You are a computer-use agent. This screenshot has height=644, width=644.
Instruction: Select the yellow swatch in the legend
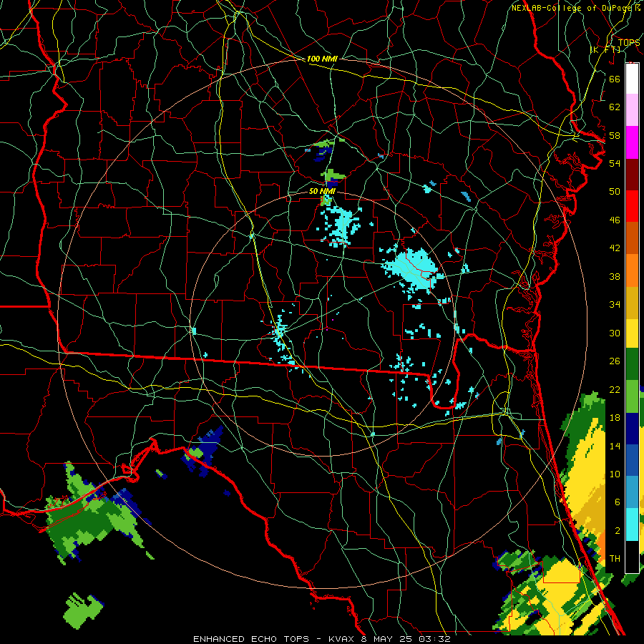[x=632, y=333]
